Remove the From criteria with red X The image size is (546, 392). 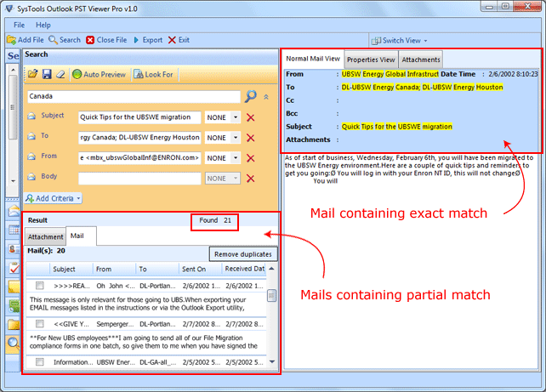point(250,158)
